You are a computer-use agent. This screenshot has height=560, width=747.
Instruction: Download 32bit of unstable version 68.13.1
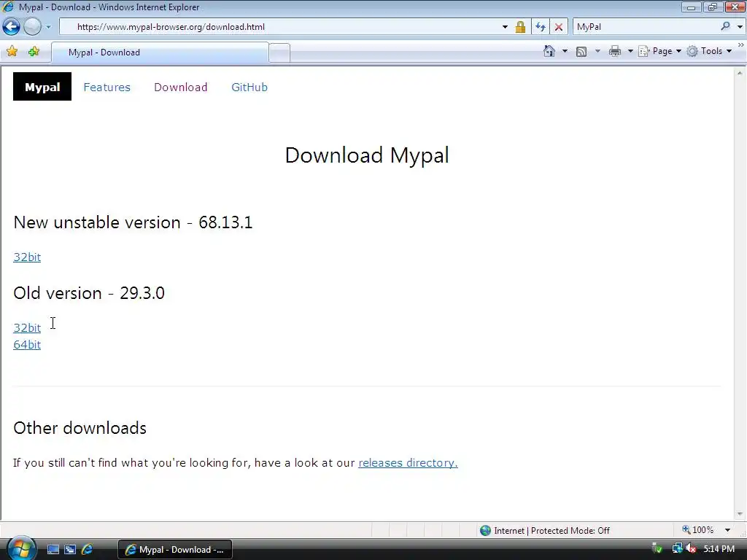(27, 257)
